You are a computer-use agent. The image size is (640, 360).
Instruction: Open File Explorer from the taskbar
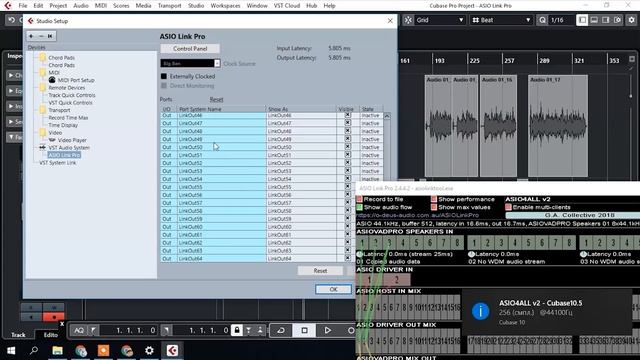[58, 350]
